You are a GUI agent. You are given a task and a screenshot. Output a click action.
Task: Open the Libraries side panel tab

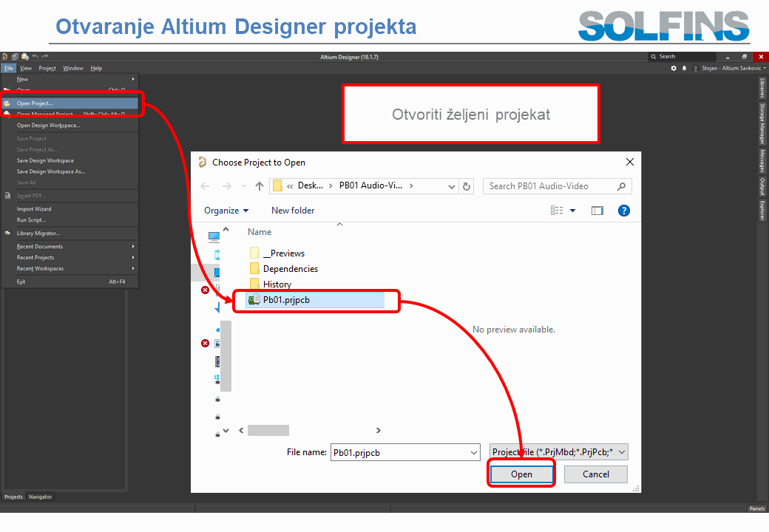[762, 89]
